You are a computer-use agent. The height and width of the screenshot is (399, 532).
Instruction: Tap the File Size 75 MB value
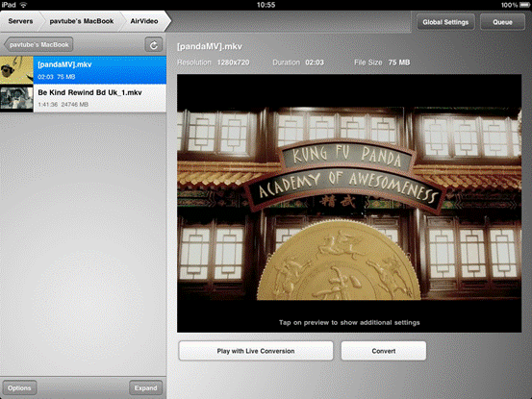399,62
